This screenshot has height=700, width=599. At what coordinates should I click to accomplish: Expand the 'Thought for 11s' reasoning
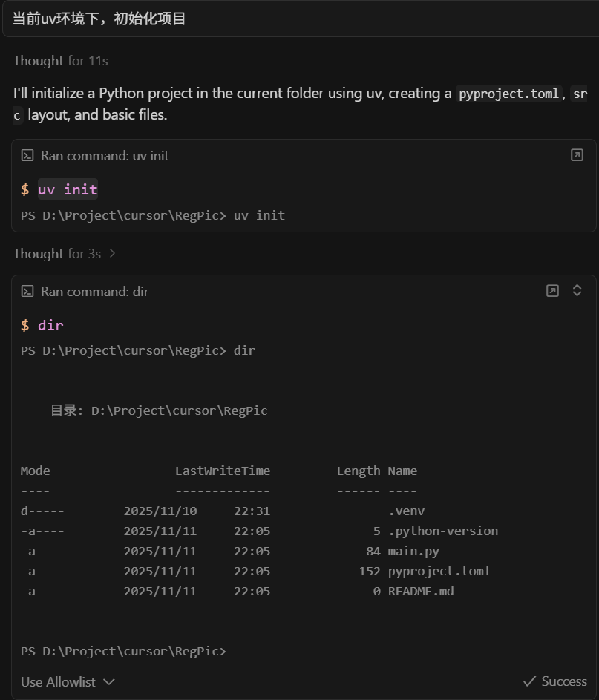(x=61, y=61)
